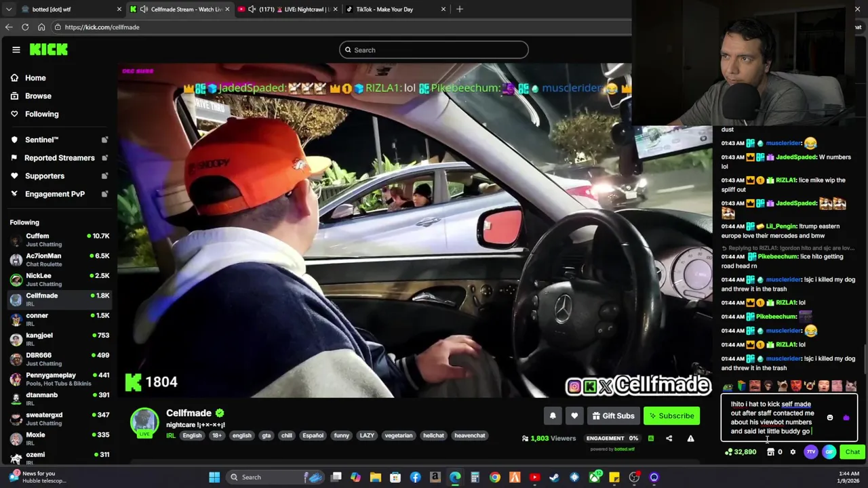Reload the page in the browser
Screen dimensions: 868x488
25,27
